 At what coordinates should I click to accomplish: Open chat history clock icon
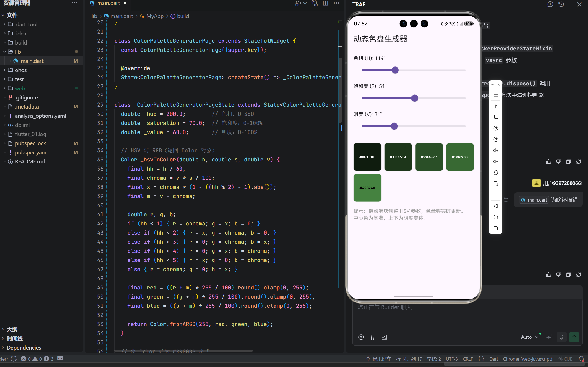click(561, 4)
